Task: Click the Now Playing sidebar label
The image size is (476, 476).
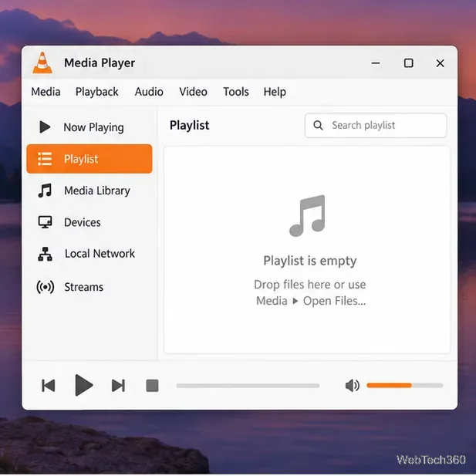Action: click(x=93, y=127)
